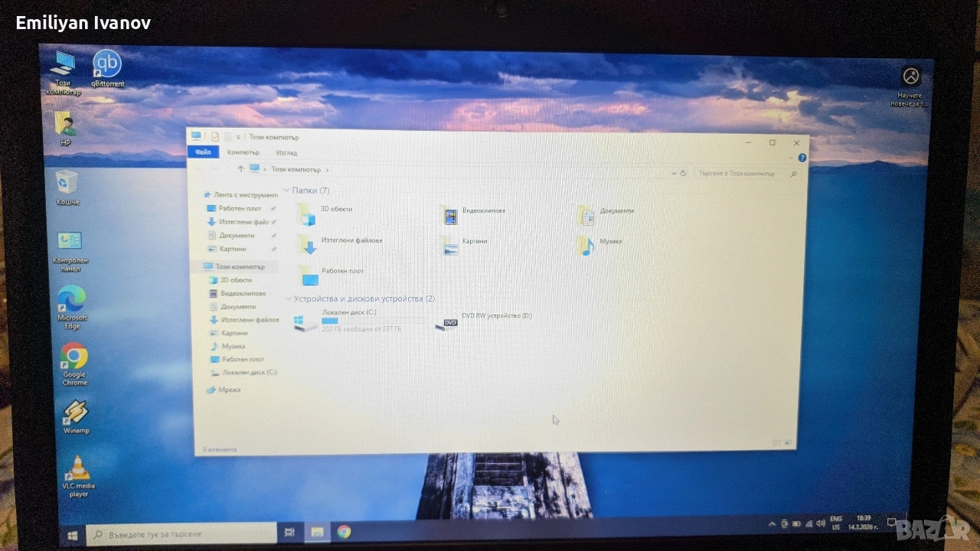Open the volume control in system tray

pyautogui.click(x=821, y=524)
